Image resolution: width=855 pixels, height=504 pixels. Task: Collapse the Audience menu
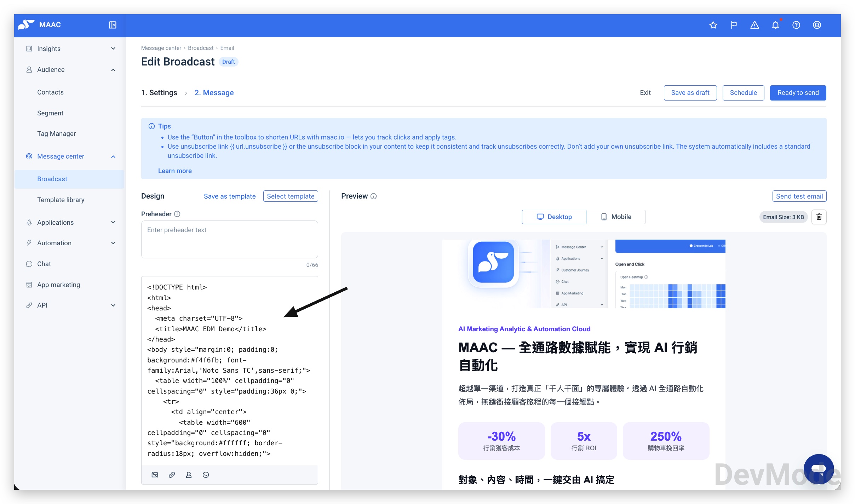click(x=70, y=70)
